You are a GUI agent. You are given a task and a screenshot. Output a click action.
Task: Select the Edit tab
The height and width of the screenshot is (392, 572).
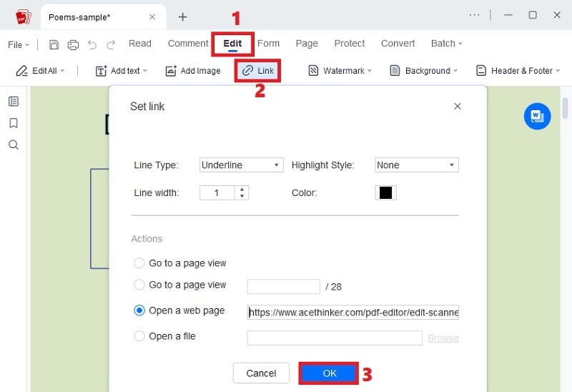[232, 44]
